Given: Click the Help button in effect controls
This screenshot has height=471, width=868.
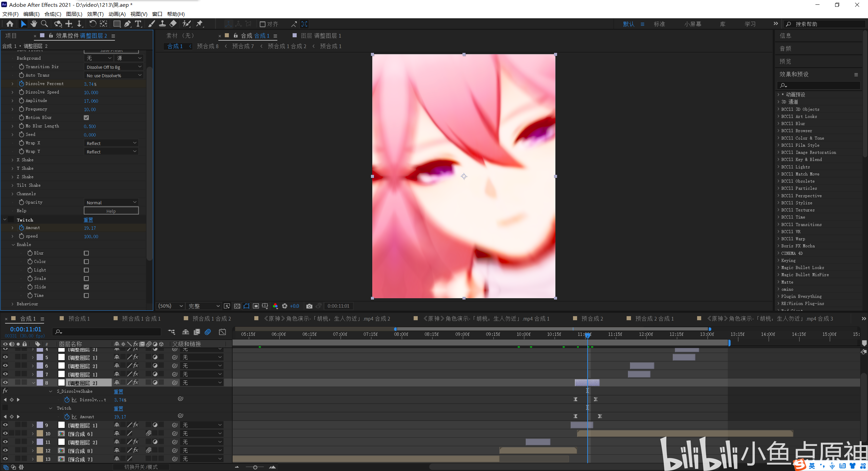Looking at the screenshot, I should [111, 211].
